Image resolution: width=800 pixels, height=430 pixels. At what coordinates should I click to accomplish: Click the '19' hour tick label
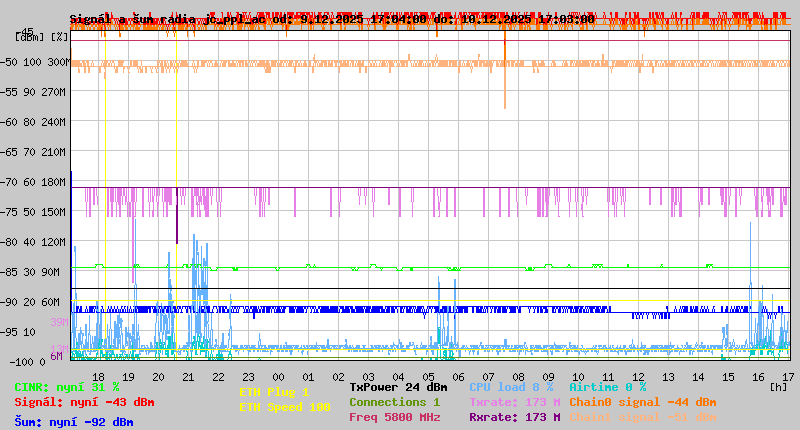[x=129, y=377]
